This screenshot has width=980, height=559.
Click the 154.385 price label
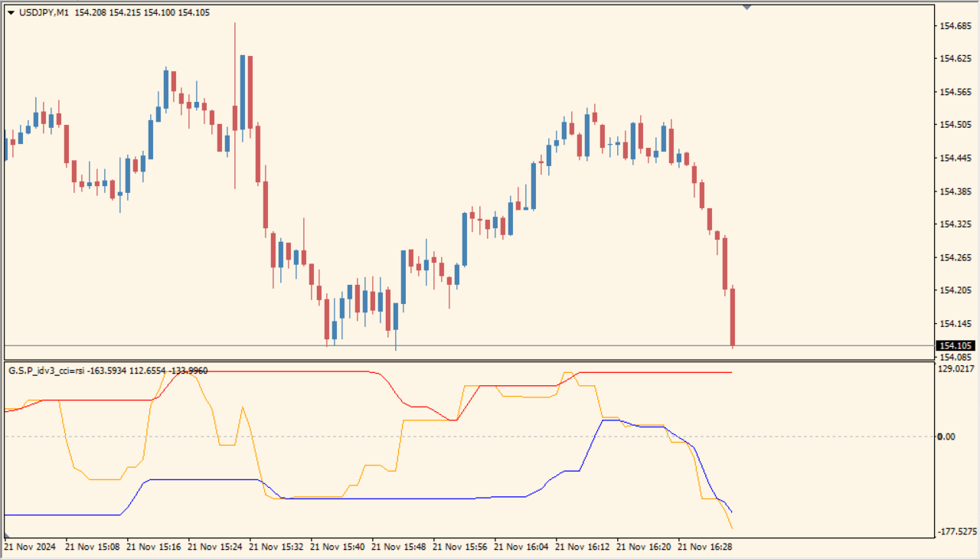954,191
